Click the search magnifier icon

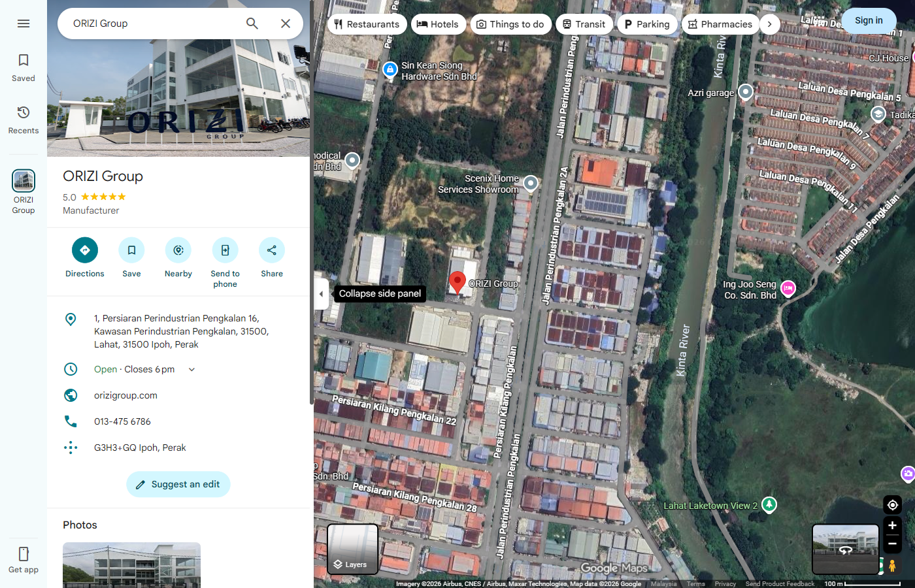[252, 24]
